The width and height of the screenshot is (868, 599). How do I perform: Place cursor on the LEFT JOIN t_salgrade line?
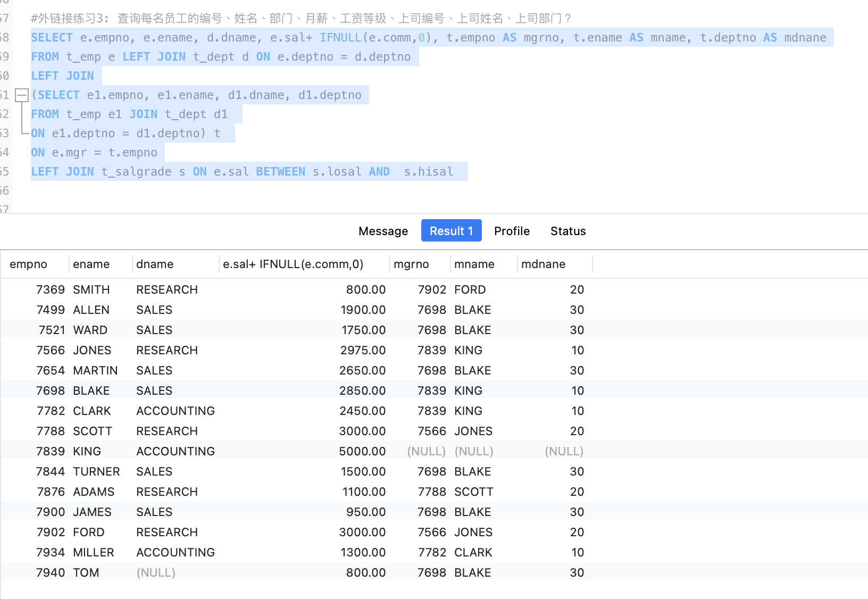(x=242, y=172)
